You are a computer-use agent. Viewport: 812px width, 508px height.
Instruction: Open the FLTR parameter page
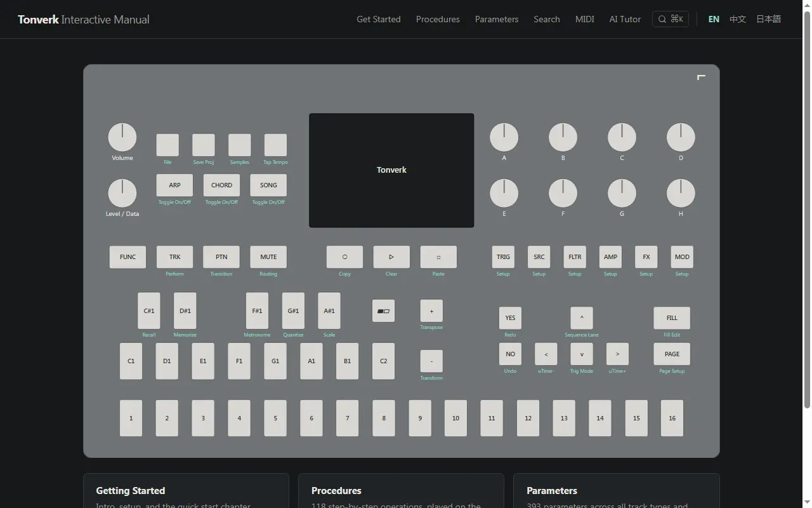(x=575, y=257)
